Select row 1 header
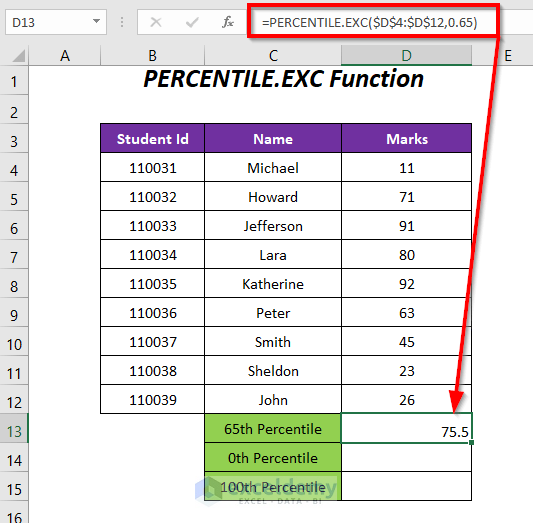The width and height of the screenshot is (533, 523). pyautogui.click(x=14, y=81)
